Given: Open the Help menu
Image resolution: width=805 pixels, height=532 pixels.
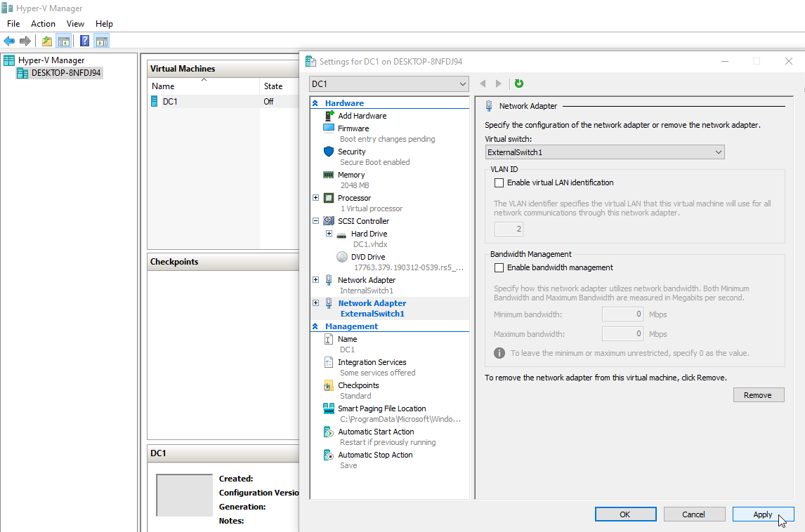Looking at the screenshot, I should [104, 24].
